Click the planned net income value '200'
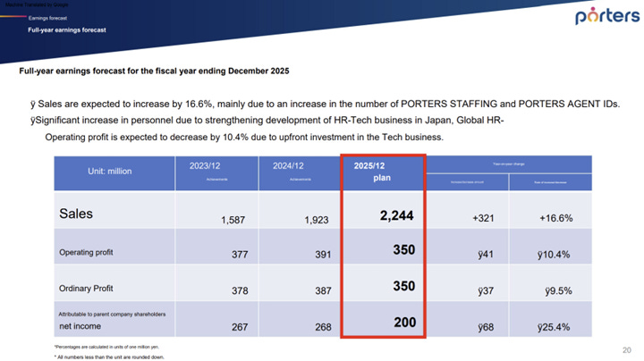Image resolution: width=644 pixels, height=361 pixels. [404, 323]
